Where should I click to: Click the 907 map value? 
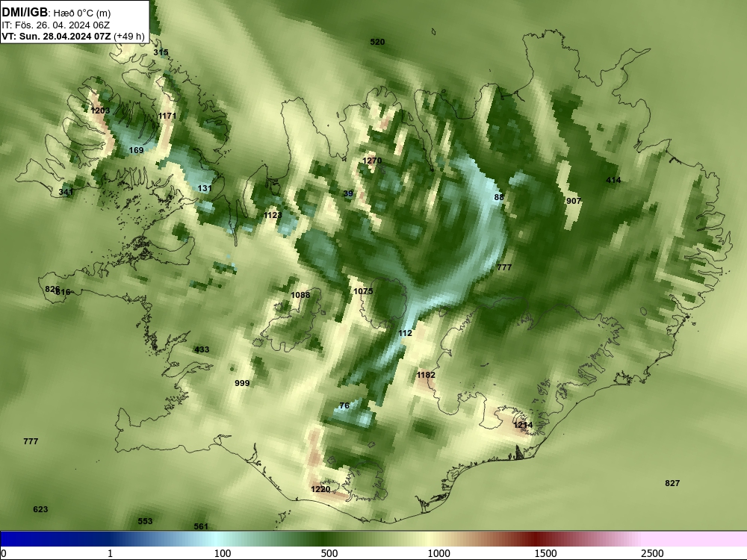click(x=574, y=201)
